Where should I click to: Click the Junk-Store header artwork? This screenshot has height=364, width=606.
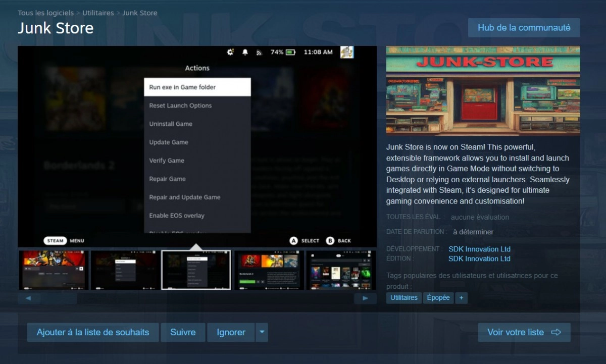tap(483, 91)
